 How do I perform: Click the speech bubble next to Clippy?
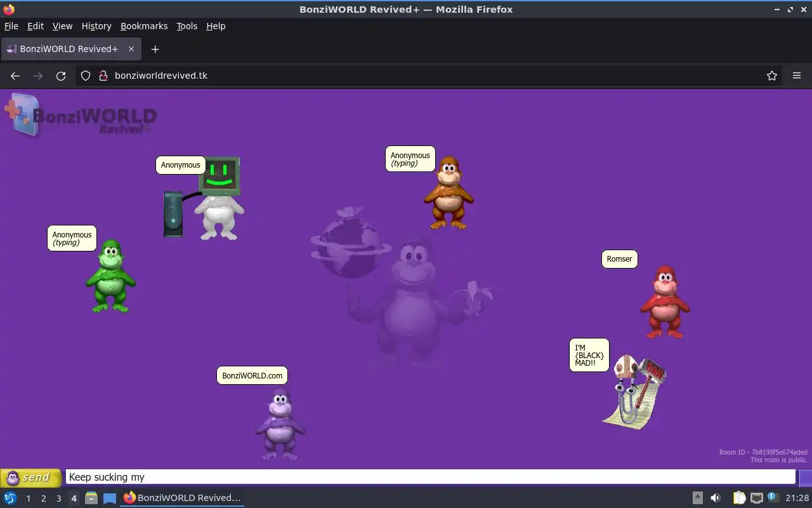pyautogui.click(x=589, y=355)
